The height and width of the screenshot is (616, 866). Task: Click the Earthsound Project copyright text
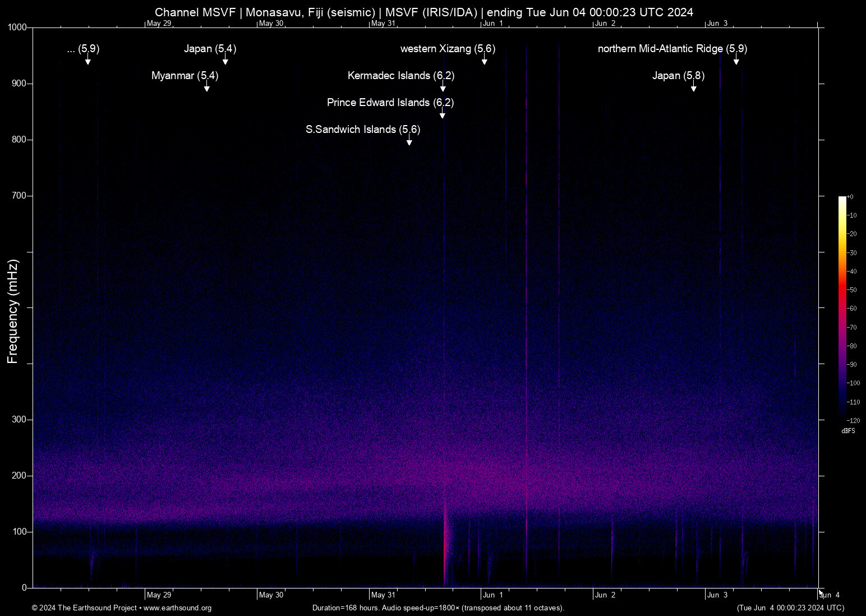click(84, 608)
